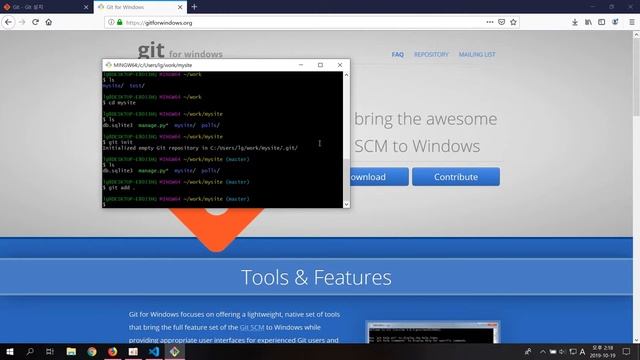Switch to Git Bash taskbar icon

click(175, 351)
